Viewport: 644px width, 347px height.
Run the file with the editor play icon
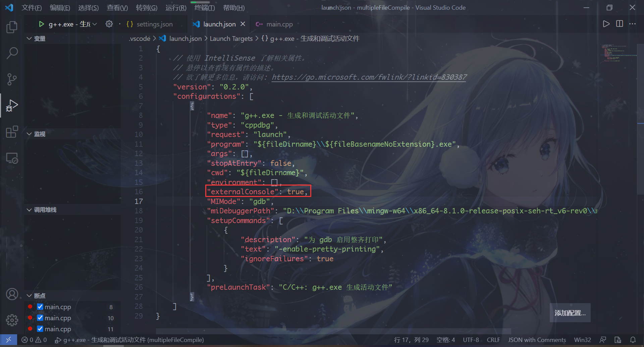[x=606, y=24]
